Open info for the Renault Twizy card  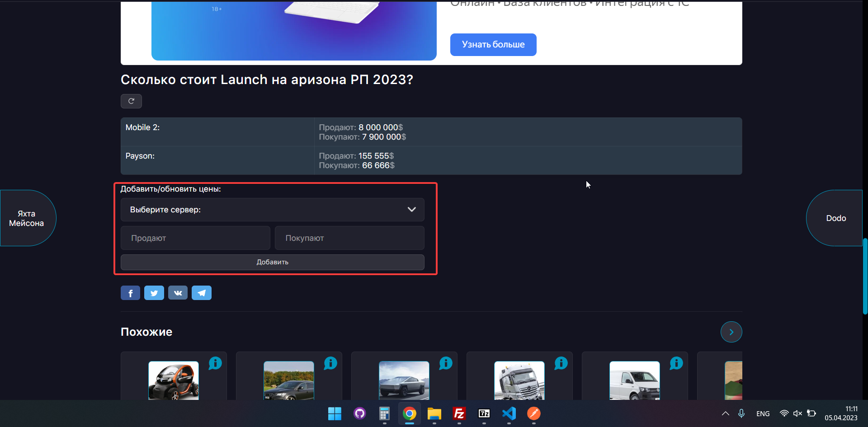pyautogui.click(x=215, y=363)
